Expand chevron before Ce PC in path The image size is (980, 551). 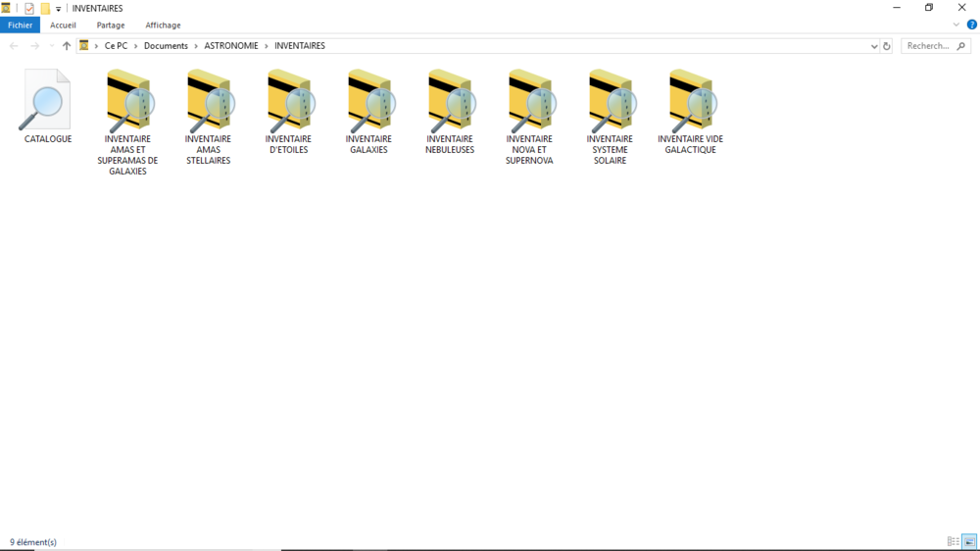(x=96, y=46)
